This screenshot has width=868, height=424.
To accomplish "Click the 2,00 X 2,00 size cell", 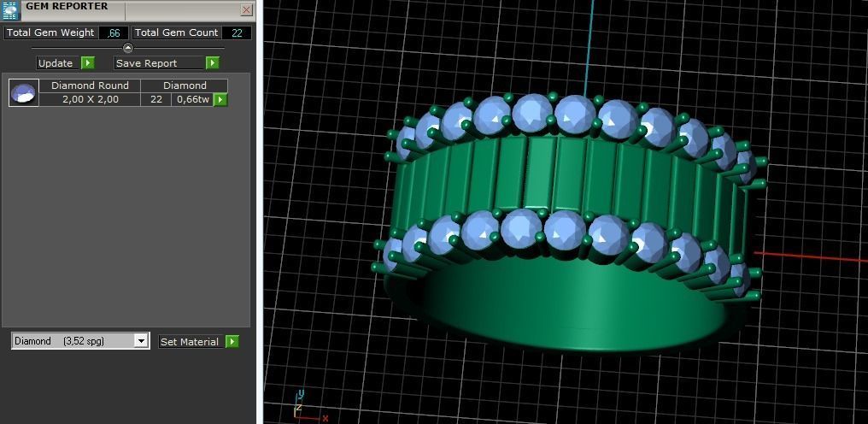I will (90, 100).
